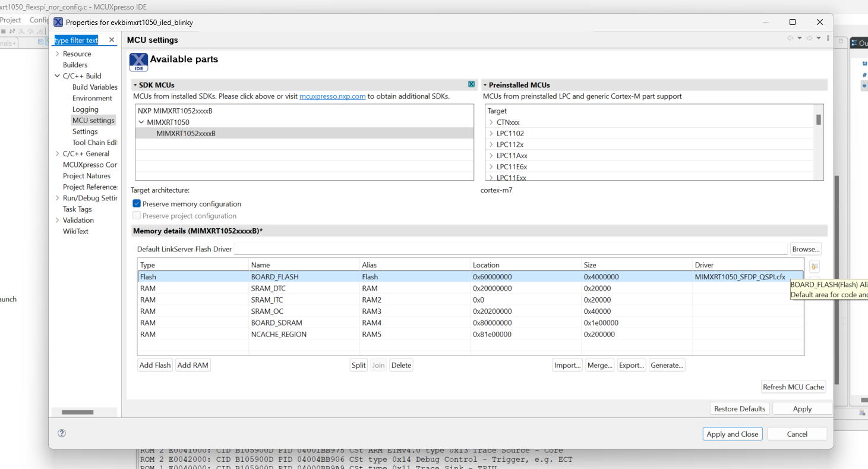Open the mcuxpresso.nxp.com link

click(332, 96)
